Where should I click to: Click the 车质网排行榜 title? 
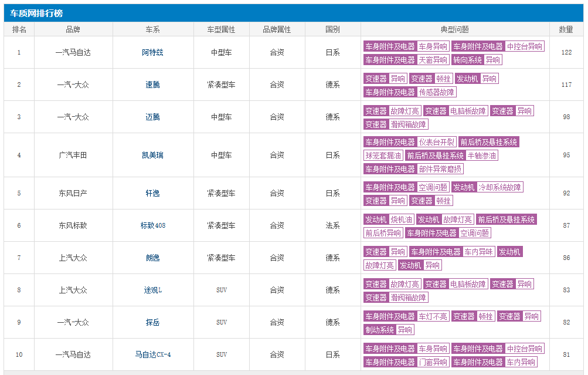pos(36,13)
